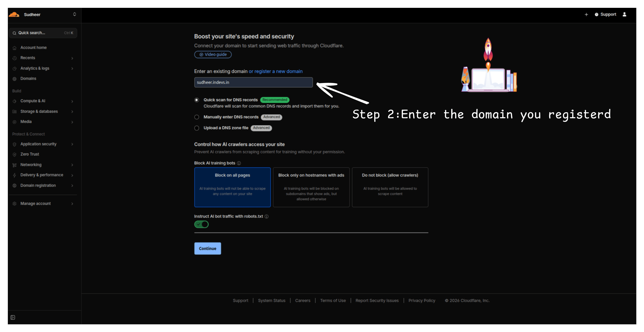The height and width of the screenshot is (332, 644).
Task: Open the Domains menu item
Action: [x=28, y=78]
